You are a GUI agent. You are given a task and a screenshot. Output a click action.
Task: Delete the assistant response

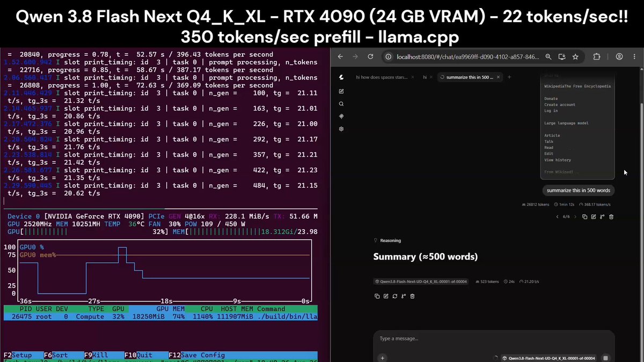click(412, 296)
